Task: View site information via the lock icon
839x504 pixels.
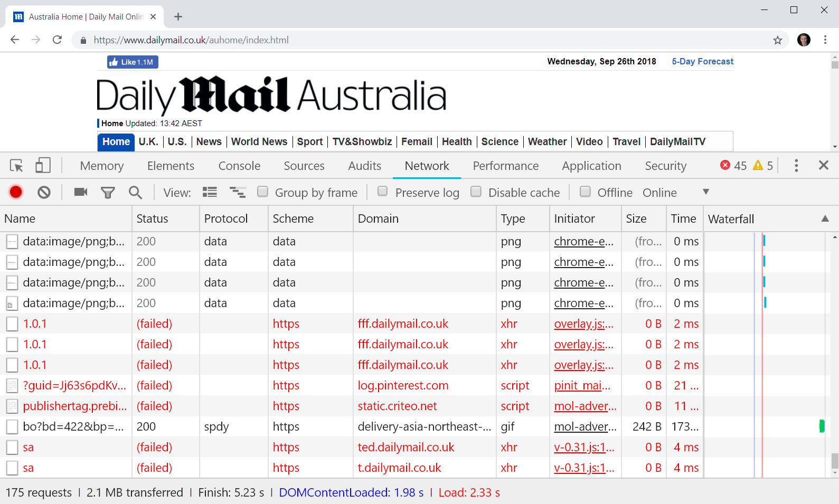Action: tap(83, 40)
